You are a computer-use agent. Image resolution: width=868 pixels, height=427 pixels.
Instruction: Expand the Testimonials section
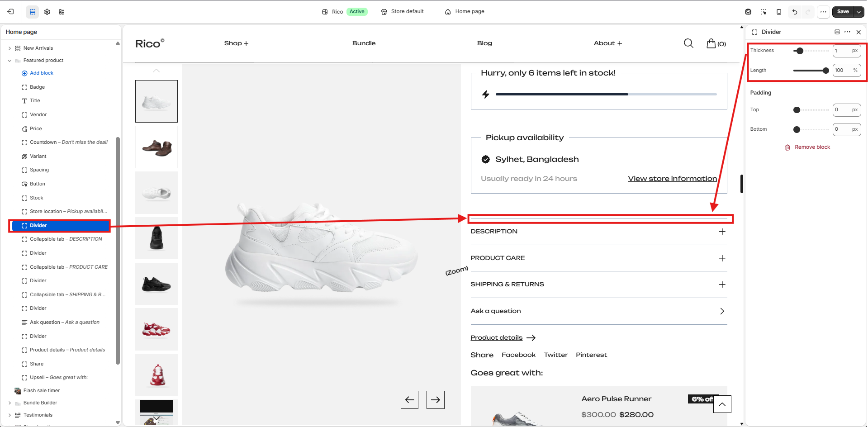click(9, 415)
